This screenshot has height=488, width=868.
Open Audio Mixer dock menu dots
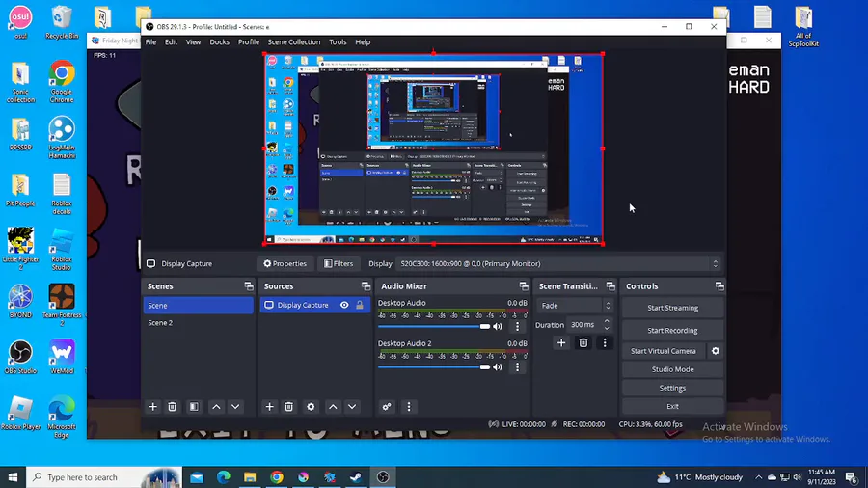pos(409,407)
